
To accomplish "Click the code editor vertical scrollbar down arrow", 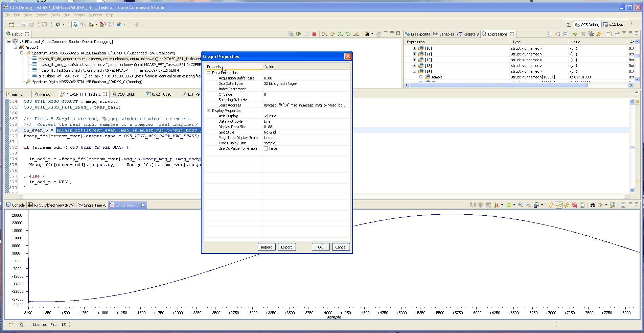I will [x=632, y=190].
